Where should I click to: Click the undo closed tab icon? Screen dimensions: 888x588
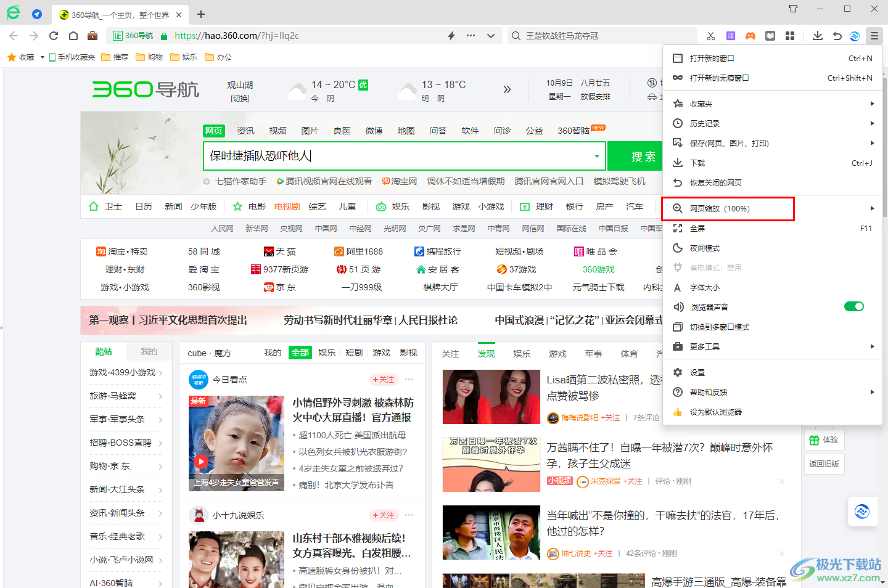pyautogui.click(x=837, y=36)
